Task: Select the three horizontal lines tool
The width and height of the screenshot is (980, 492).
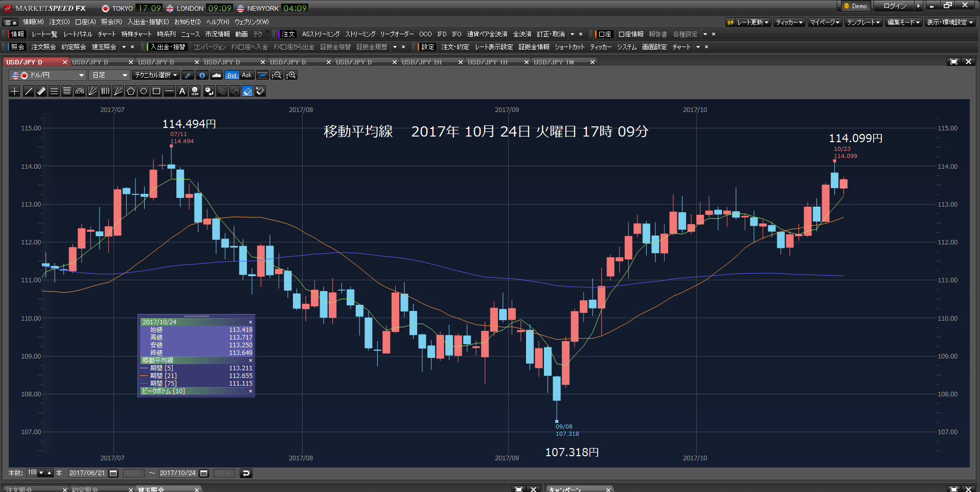Action: (x=54, y=91)
